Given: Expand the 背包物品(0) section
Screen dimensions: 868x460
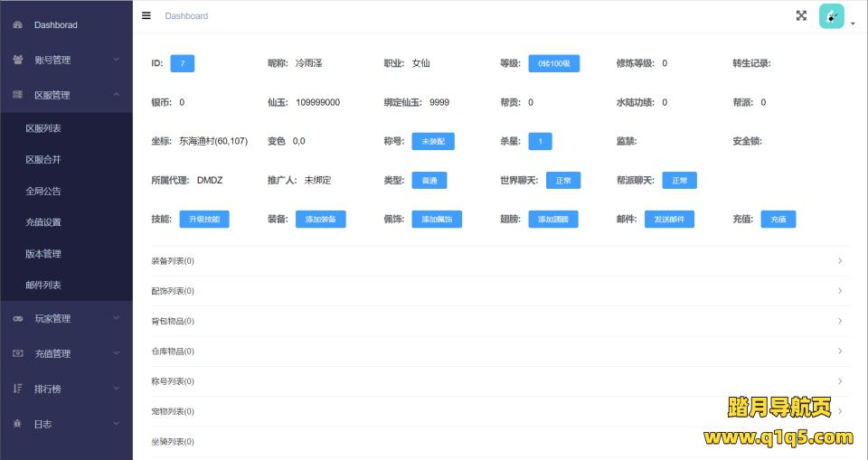Looking at the screenshot, I should [x=500, y=321].
